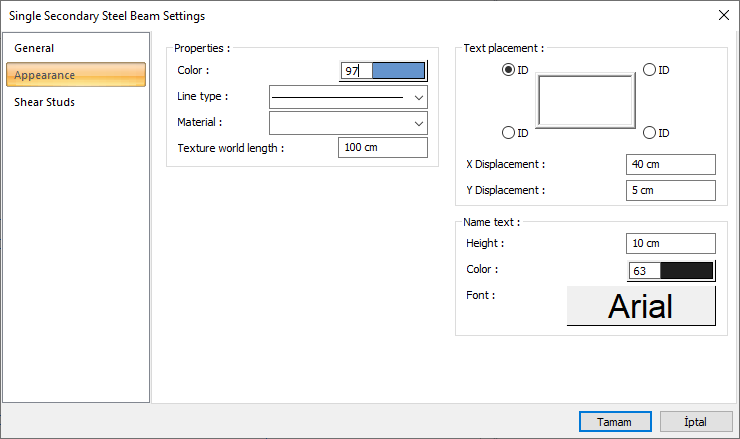Viewport: 740px width, 439px height.
Task: Edit the Texture world length field
Action: click(382, 148)
